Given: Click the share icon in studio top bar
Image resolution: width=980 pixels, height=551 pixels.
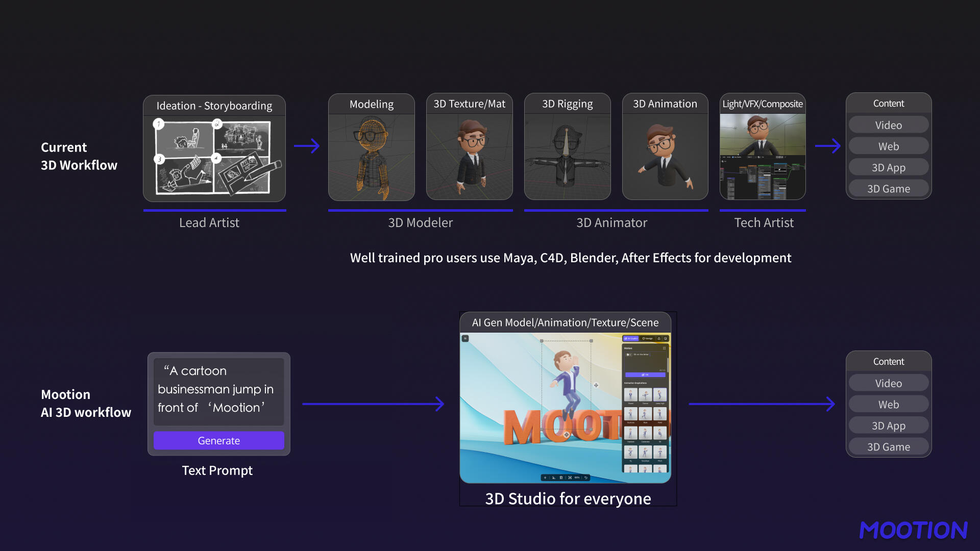Looking at the screenshot, I should tap(659, 338).
